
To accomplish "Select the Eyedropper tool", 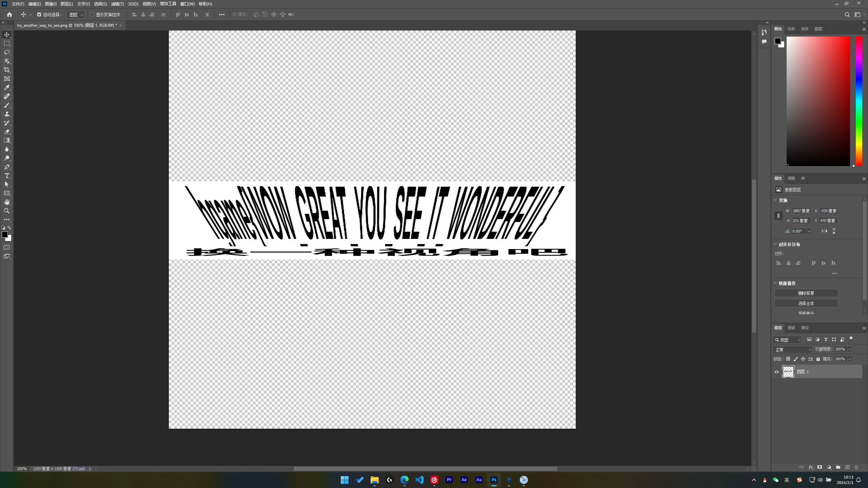I will point(7,87).
